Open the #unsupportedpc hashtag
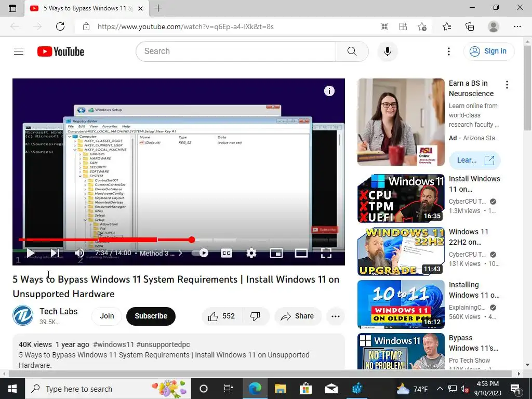Image resolution: width=532 pixels, height=399 pixels. click(x=163, y=344)
